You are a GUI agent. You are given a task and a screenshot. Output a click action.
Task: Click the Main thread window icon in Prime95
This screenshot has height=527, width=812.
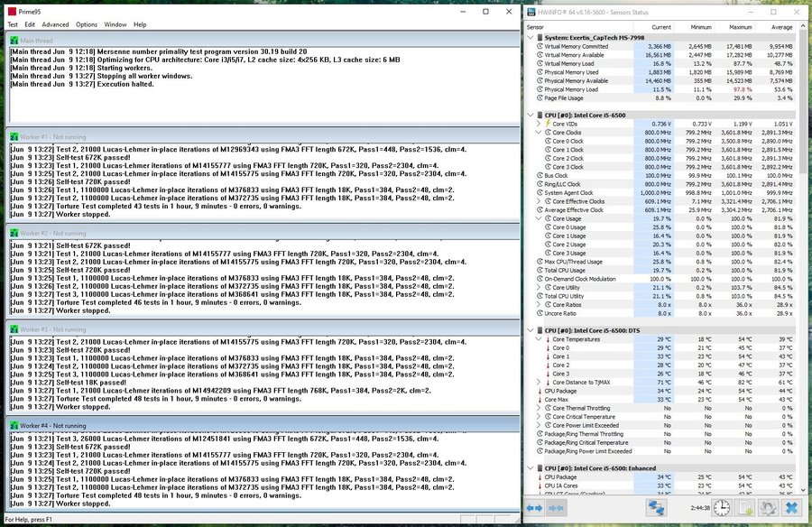point(14,41)
